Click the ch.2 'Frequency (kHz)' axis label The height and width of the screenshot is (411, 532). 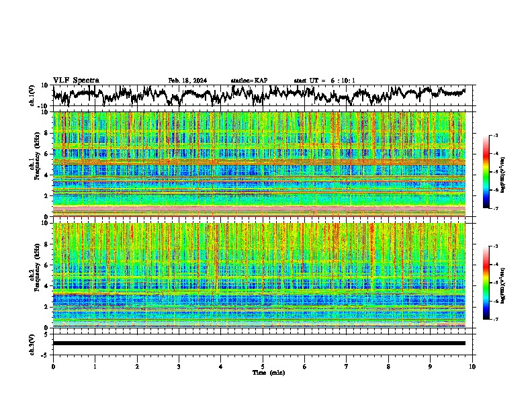pos(37,267)
